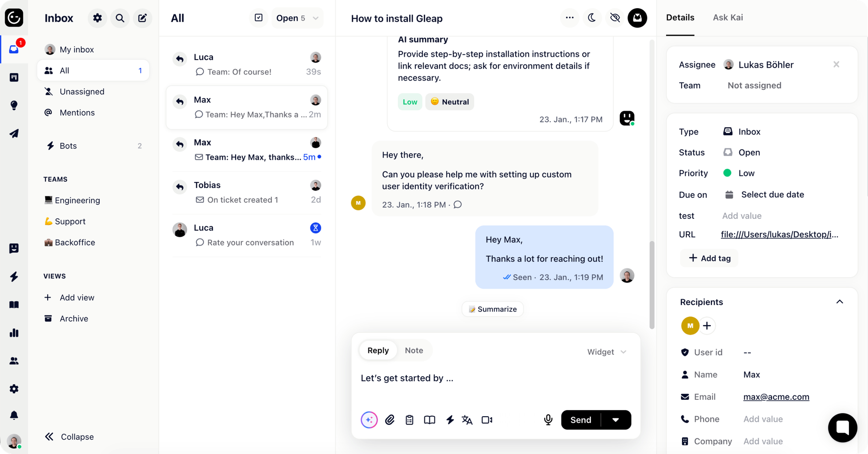Select the paper plane outreach icon in sidebar

(x=14, y=133)
